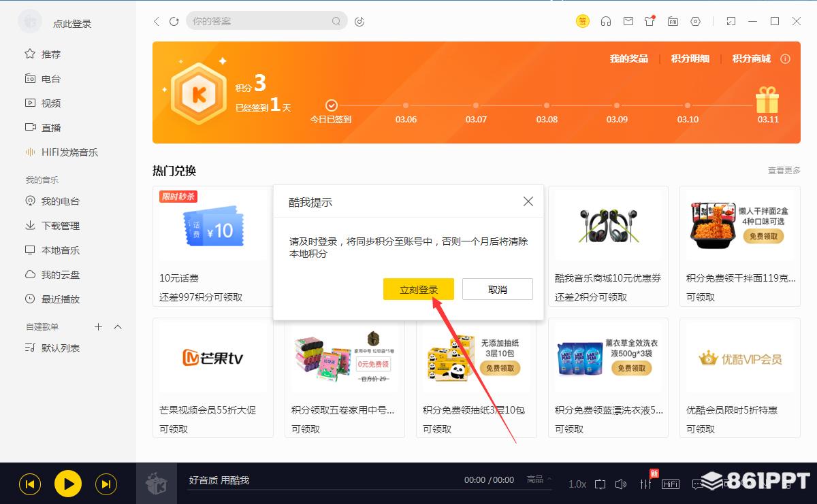Click the 今日已签到 check marker

(x=332, y=105)
